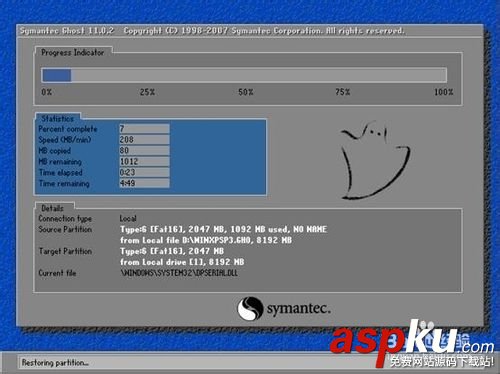Screen dimensions: 500x374
Task: Click the 'Details' group label
Action: (52, 208)
